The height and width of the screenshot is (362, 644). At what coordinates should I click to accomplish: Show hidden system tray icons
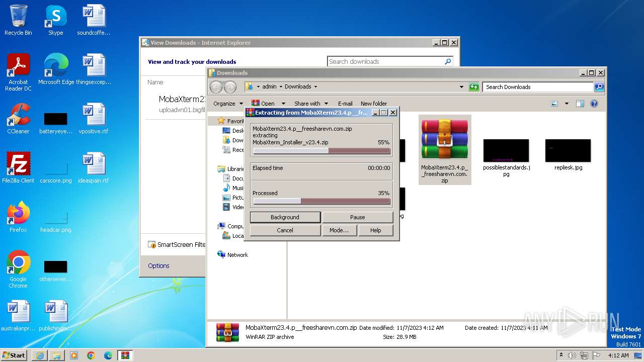(x=561, y=355)
